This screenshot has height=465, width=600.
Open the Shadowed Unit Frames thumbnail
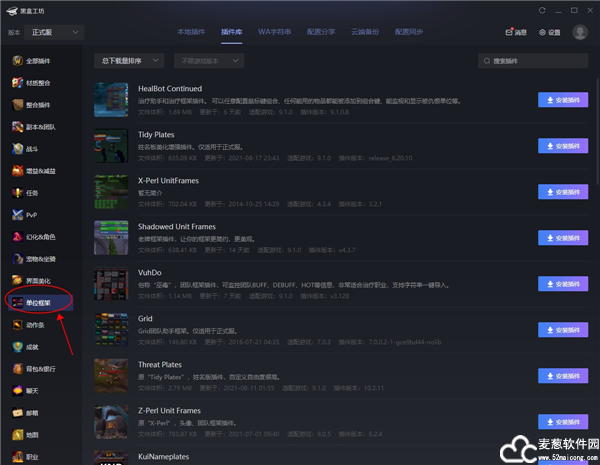click(111, 238)
